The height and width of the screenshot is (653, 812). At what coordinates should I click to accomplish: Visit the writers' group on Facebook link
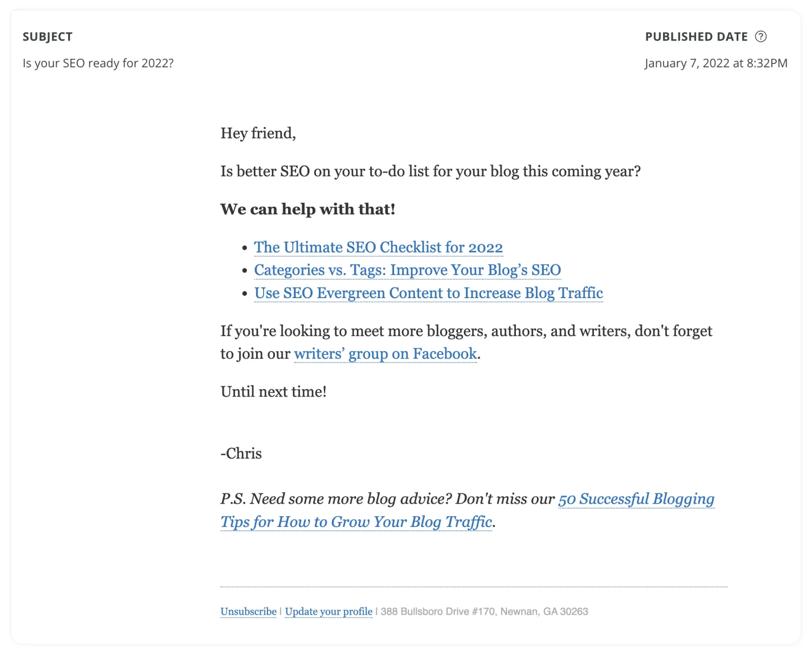pyautogui.click(x=385, y=354)
